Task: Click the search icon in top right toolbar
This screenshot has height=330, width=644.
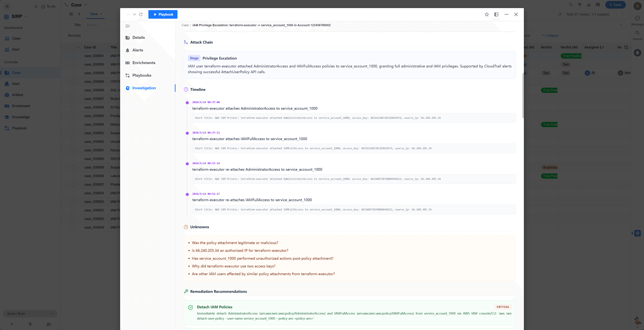Action: pyautogui.click(x=571, y=5)
